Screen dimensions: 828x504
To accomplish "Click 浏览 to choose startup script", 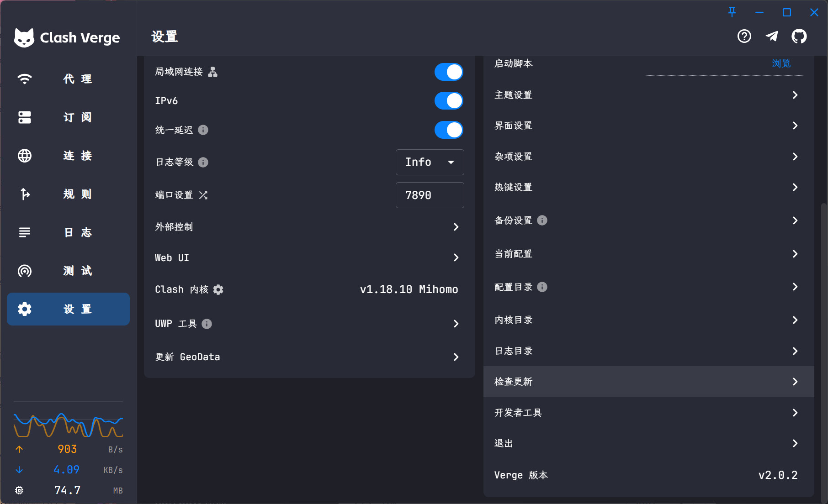I will [x=781, y=63].
